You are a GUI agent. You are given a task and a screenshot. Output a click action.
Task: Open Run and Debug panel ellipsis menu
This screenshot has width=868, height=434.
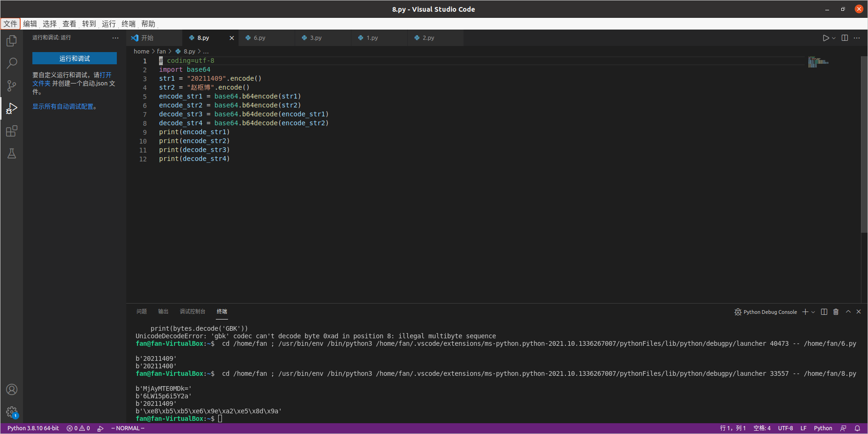coord(115,38)
